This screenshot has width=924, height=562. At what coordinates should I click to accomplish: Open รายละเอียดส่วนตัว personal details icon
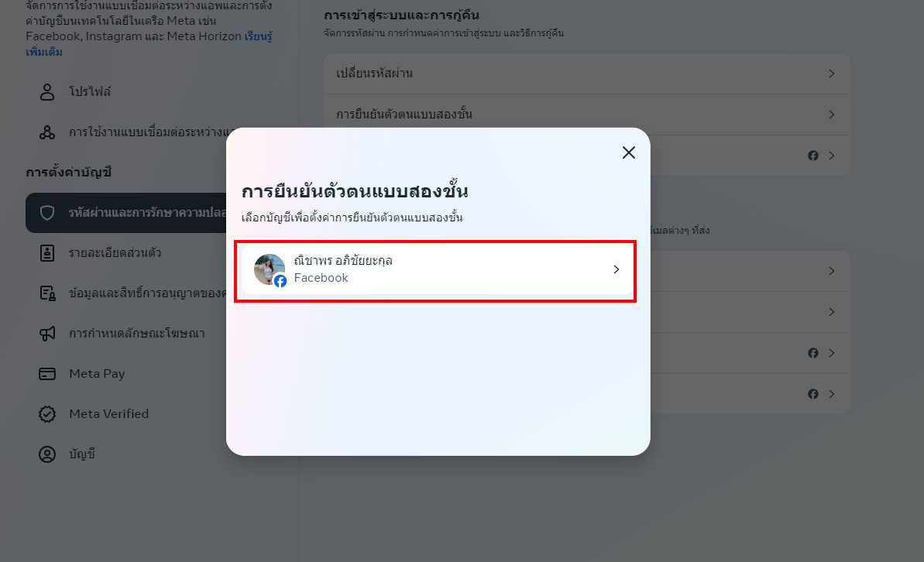coord(47,252)
